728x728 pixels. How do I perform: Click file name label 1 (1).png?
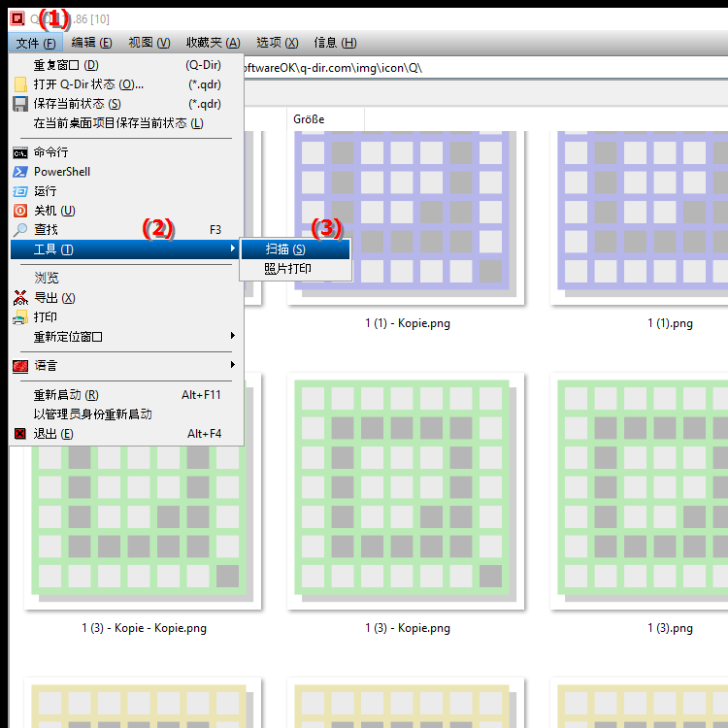pos(670,323)
